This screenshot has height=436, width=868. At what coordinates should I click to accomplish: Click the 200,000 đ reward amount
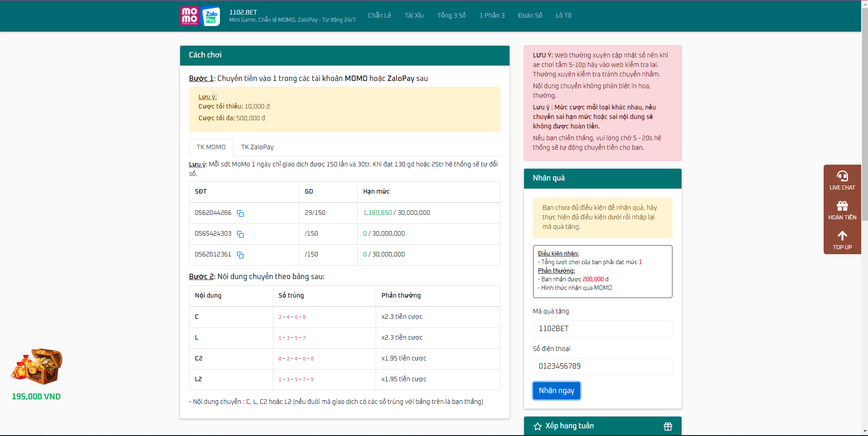click(x=596, y=280)
